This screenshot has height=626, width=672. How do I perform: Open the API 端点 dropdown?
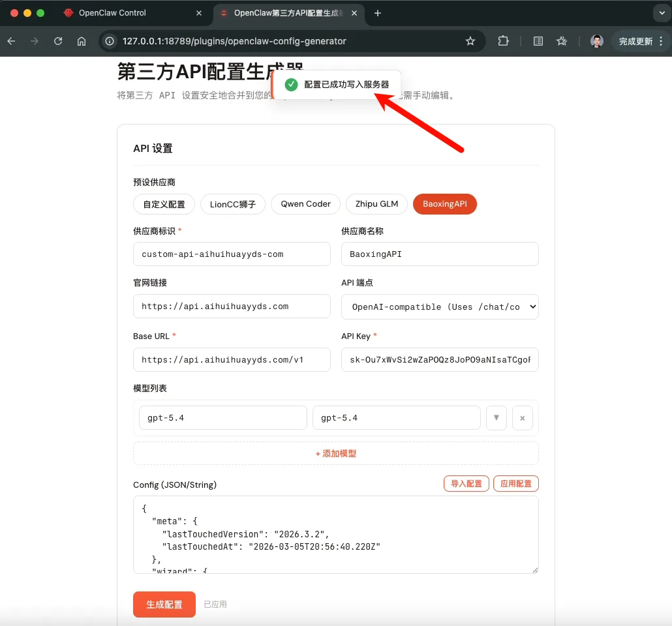[440, 306]
